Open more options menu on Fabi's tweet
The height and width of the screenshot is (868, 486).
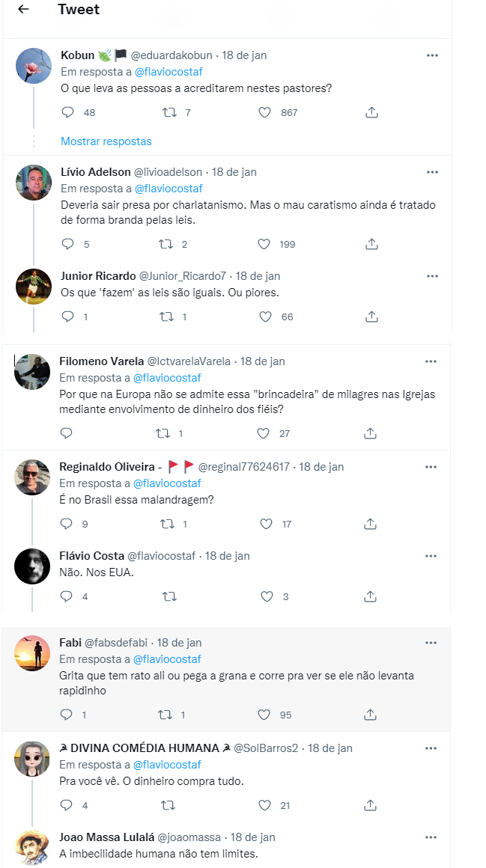[x=431, y=643]
